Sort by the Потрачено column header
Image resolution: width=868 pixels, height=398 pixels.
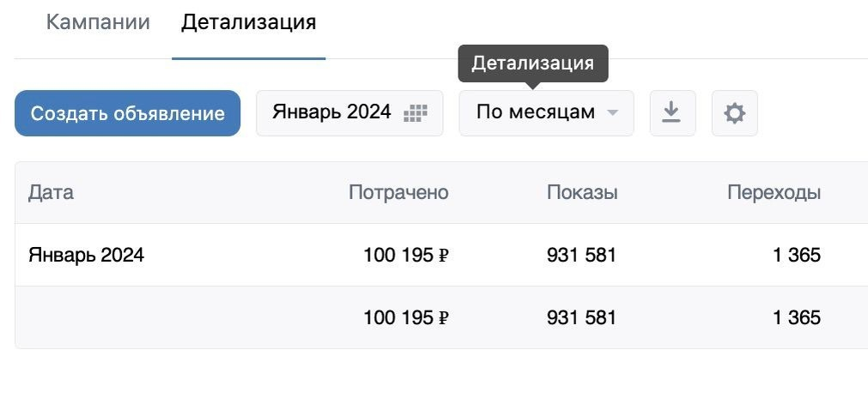point(398,192)
